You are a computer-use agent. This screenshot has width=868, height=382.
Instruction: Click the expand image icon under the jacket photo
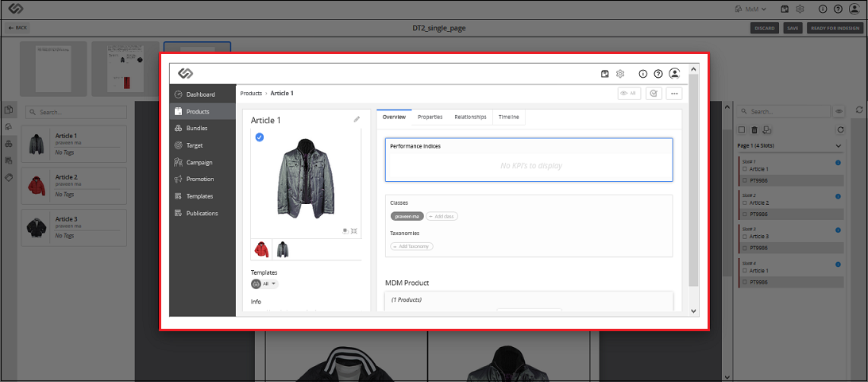tap(353, 231)
